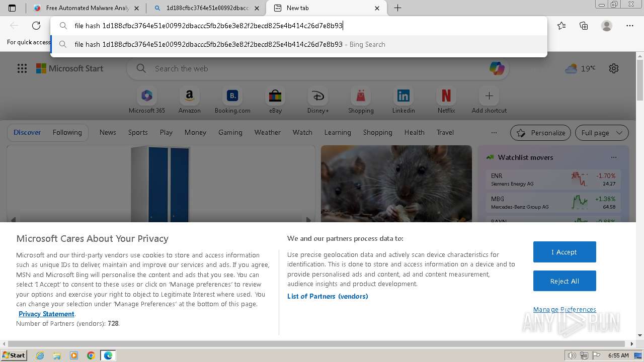
Task: Expand more feed categories ellipsis
Action: pyautogui.click(x=494, y=133)
